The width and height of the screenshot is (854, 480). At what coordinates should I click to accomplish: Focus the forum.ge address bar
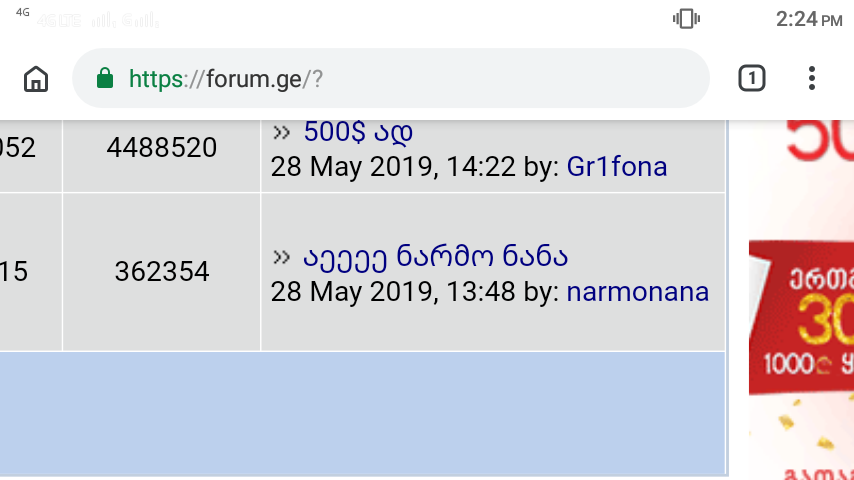tap(391, 78)
